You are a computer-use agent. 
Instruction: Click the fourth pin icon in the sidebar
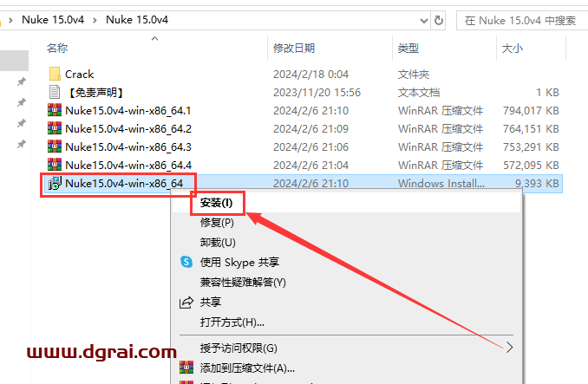click(x=22, y=144)
